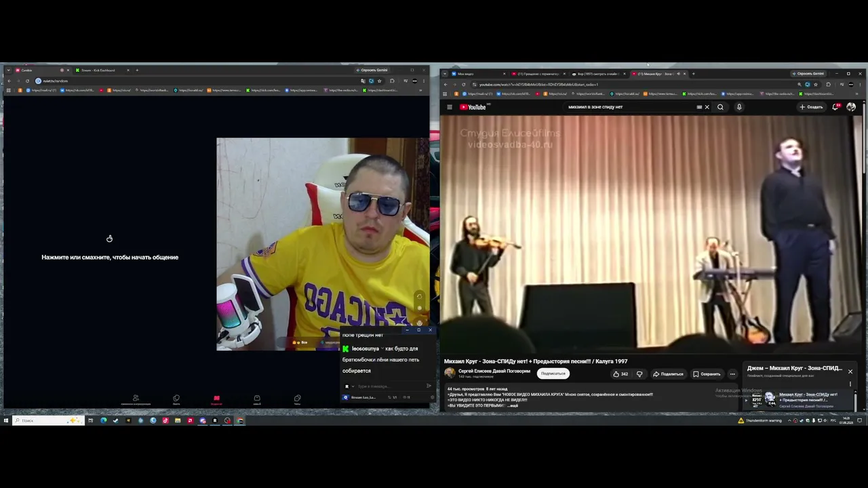Bookmark the YouTube page with star
The image size is (868, 488).
816,85
